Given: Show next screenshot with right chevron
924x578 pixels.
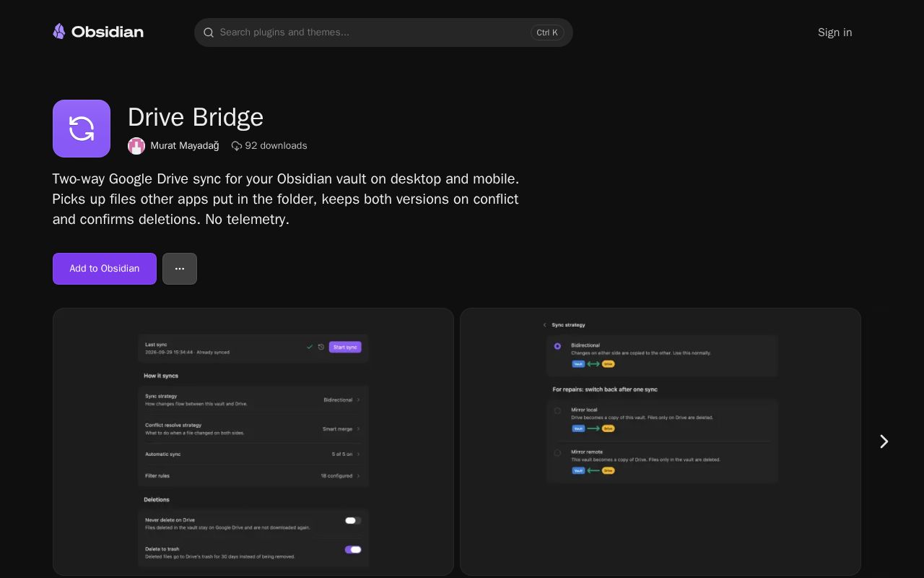Looking at the screenshot, I should pyautogui.click(x=884, y=441).
